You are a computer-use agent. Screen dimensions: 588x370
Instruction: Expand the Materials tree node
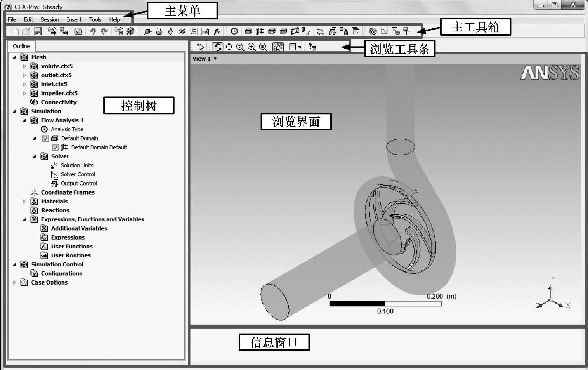(24, 201)
